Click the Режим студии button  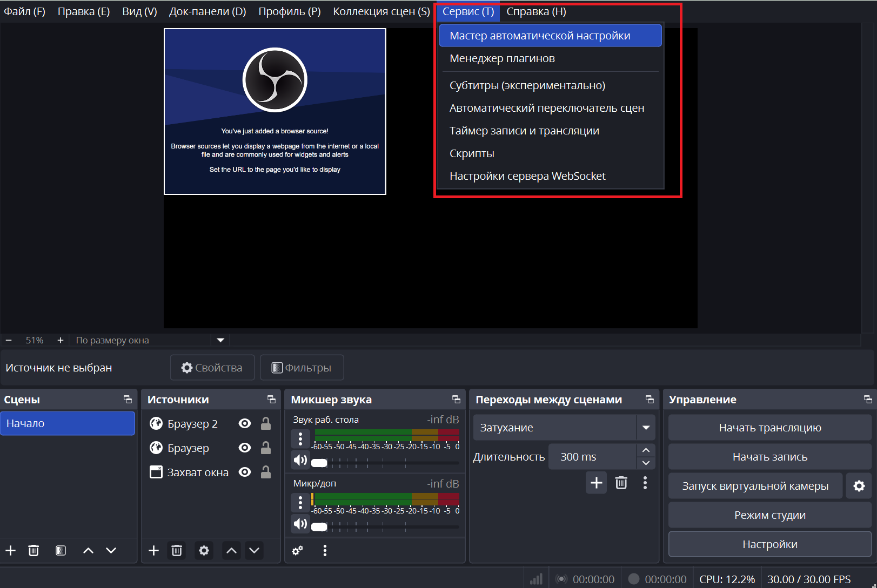(769, 515)
